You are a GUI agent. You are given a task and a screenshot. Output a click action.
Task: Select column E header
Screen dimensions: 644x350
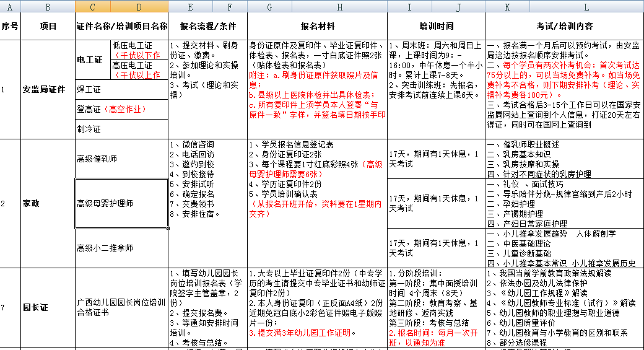coord(190,6)
